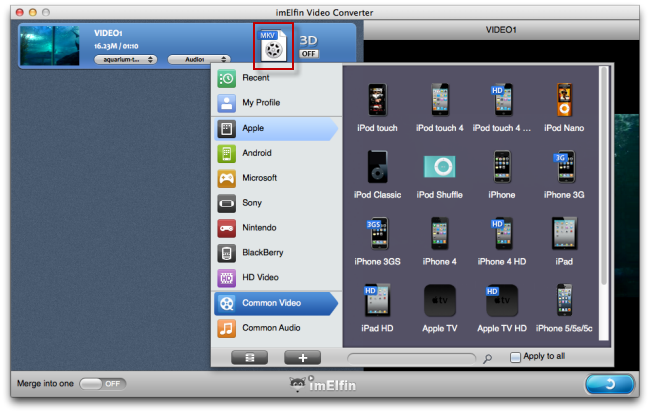Open the Audio1 track dropdown
The height and width of the screenshot is (413, 650).
tap(199, 60)
